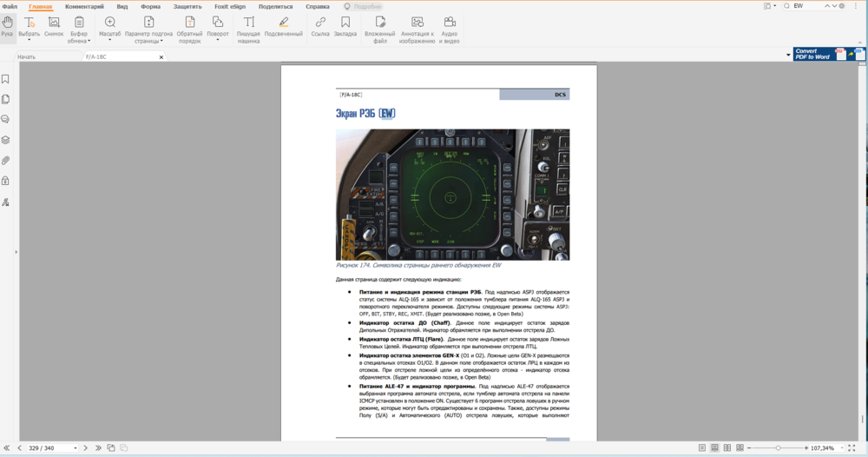Image resolution: width=868 pixels, height=457 pixels.
Task: Expand Выбрать tool dropdown arrow
Action: coord(29,40)
